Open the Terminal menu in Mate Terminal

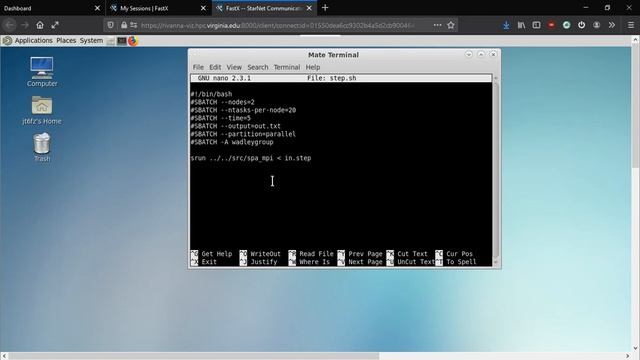click(x=287, y=67)
